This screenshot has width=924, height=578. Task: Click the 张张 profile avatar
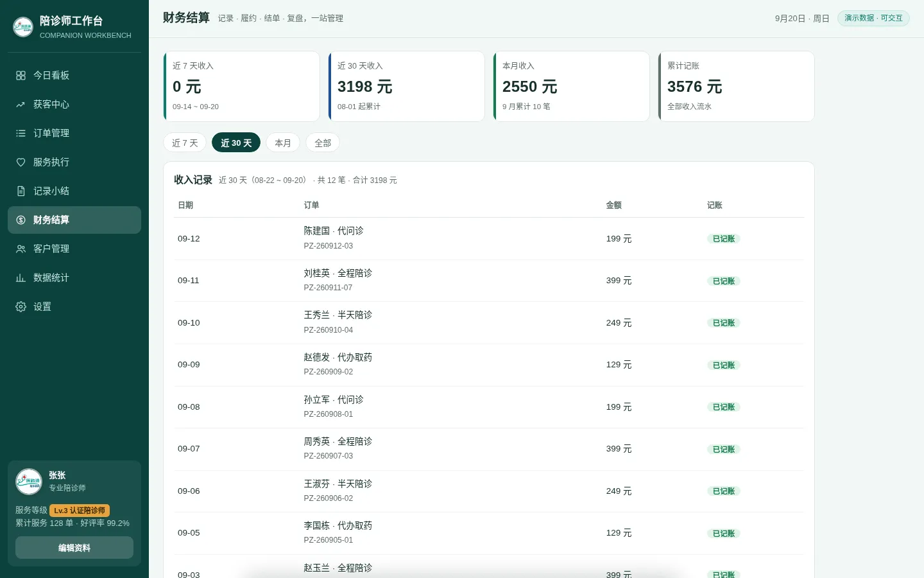pyautogui.click(x=29, y=482)
